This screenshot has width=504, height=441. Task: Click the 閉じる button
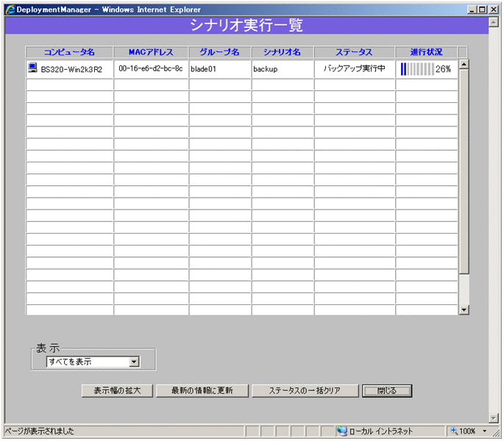pyautogui.click(x=387, y=390)
